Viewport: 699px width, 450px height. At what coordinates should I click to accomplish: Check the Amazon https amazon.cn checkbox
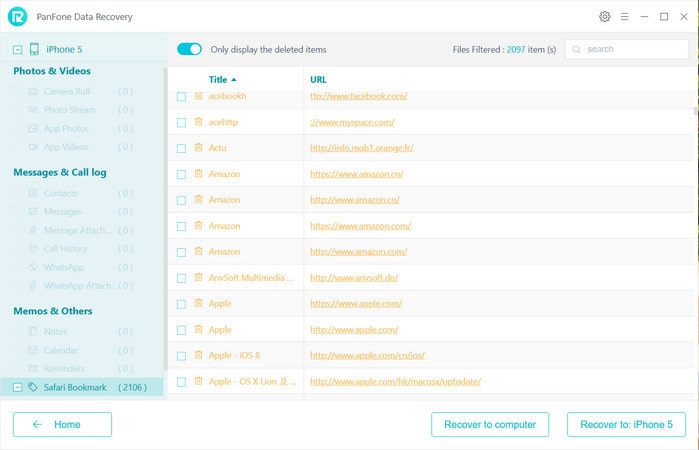(x=181, y=174)
